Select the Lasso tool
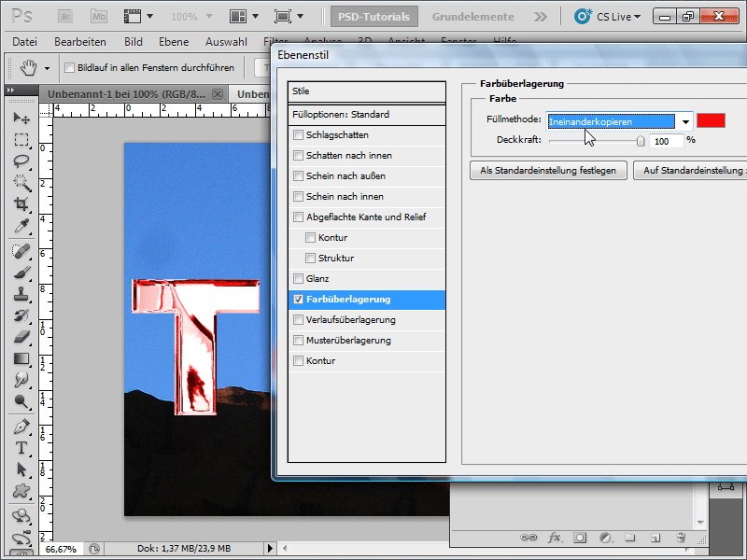 [x=21, y=161]
